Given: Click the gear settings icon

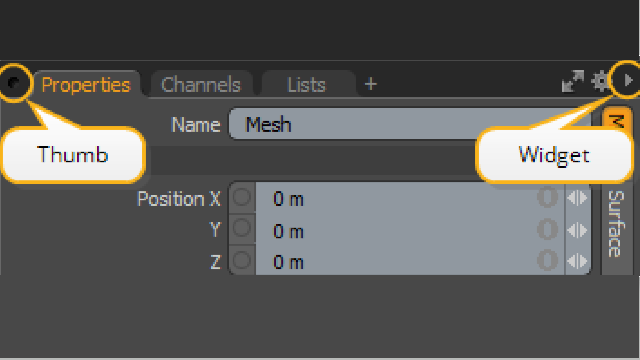Looking at the screenshot, I should pos(600,81).
